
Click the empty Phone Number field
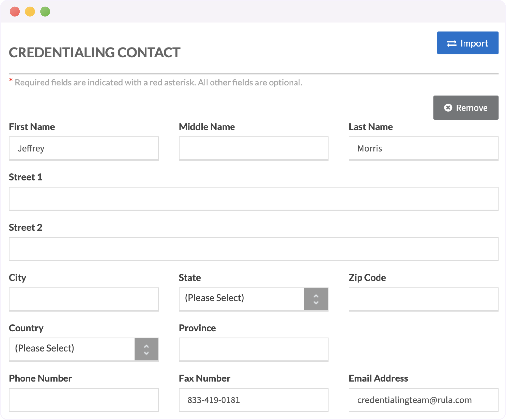click(x=84, y=400)
